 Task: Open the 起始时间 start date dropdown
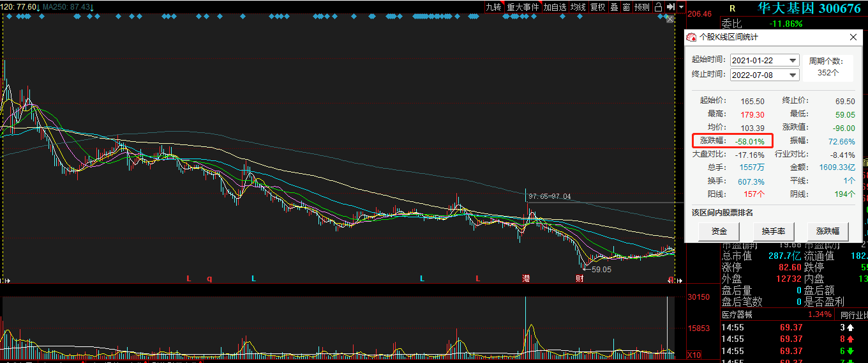pyautogui.click(x=793, y=60)
